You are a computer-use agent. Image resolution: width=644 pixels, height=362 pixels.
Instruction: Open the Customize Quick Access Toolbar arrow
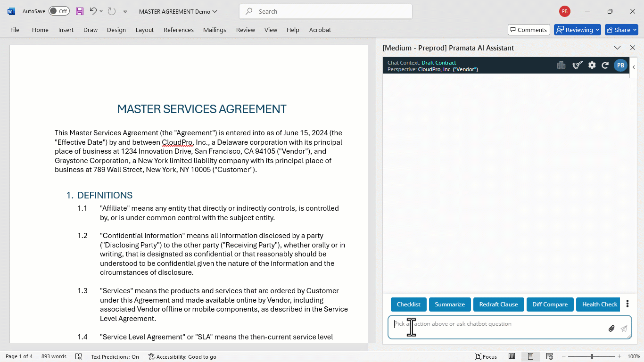[125, 11]
